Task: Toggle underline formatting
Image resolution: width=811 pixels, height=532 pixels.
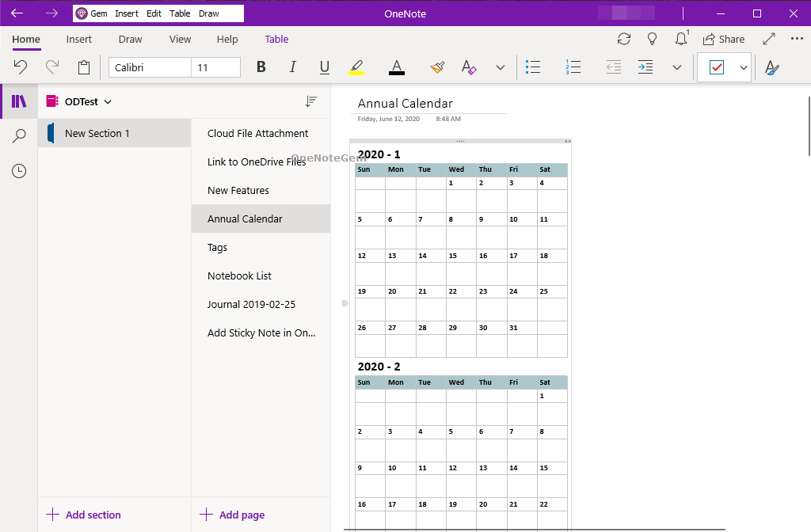Action: [x=324, y=67]
